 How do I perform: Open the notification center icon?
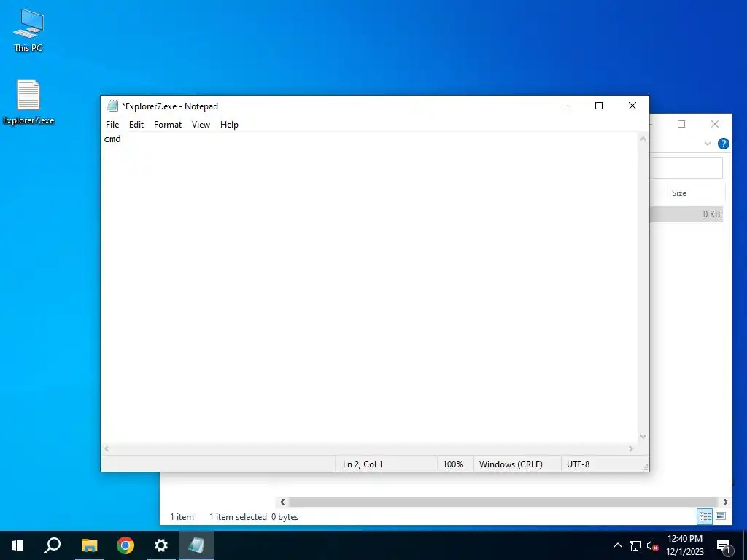click(724, 545)
